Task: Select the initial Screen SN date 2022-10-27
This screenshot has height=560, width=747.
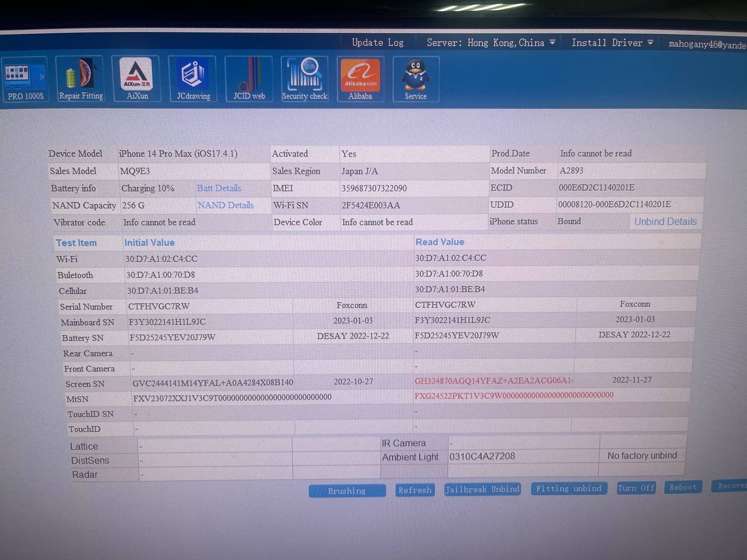Action: click(x=353, y=381)
